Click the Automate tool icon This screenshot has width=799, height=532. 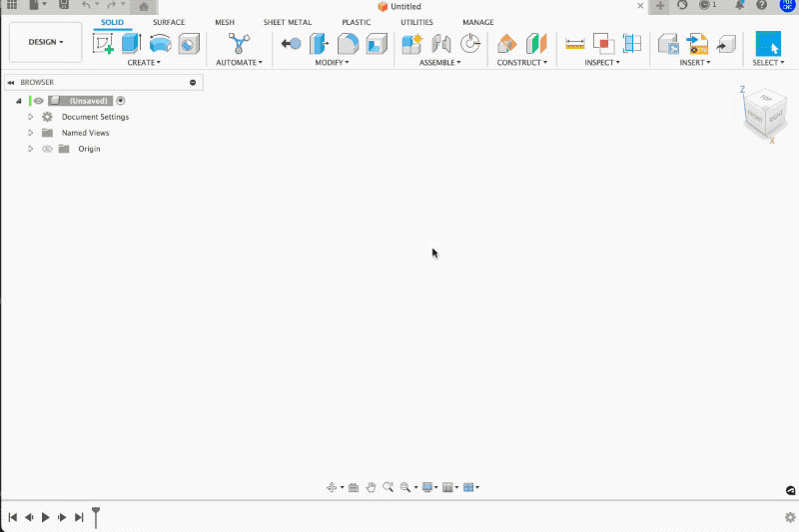click(239, 43)
